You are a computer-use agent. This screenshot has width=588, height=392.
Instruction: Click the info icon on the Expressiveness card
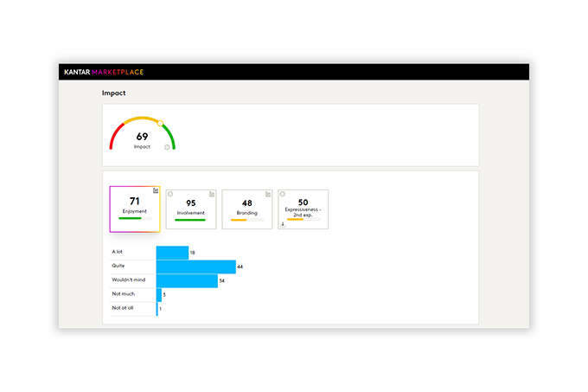(x=283, y=194)
